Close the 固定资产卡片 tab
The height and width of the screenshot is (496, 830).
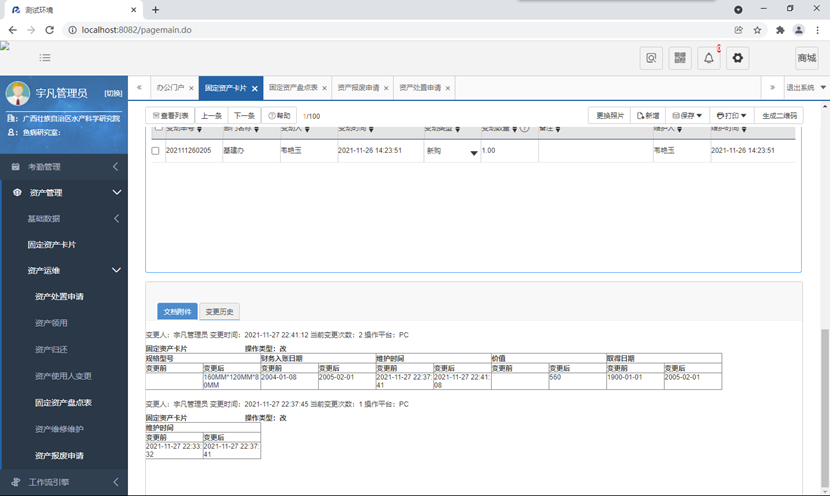tap(255, 88)
